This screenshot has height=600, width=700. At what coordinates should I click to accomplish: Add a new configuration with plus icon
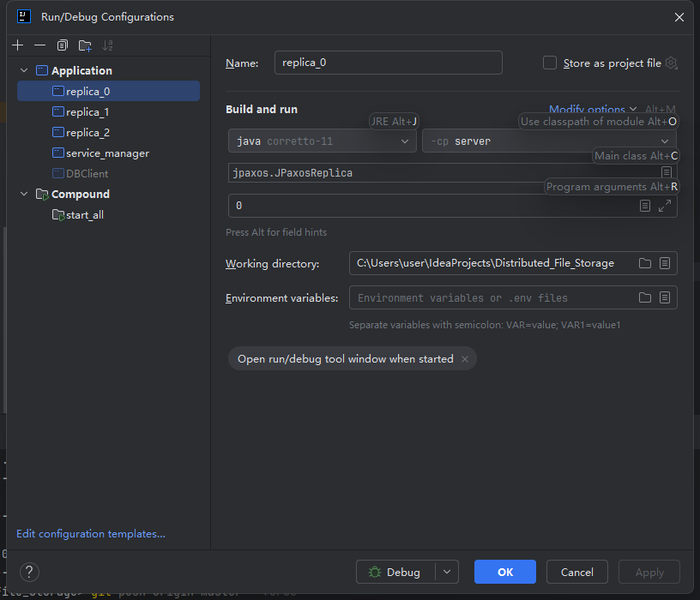(18, 45)
